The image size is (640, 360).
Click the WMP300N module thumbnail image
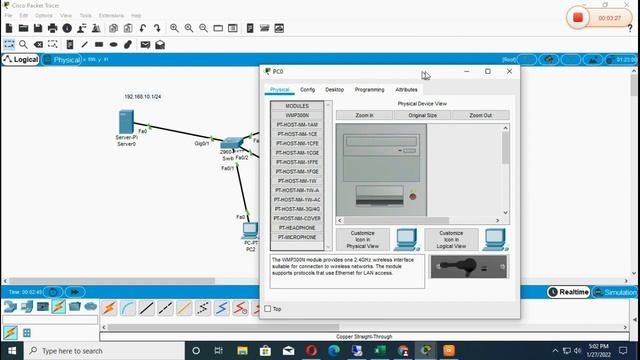coord(469,267)
